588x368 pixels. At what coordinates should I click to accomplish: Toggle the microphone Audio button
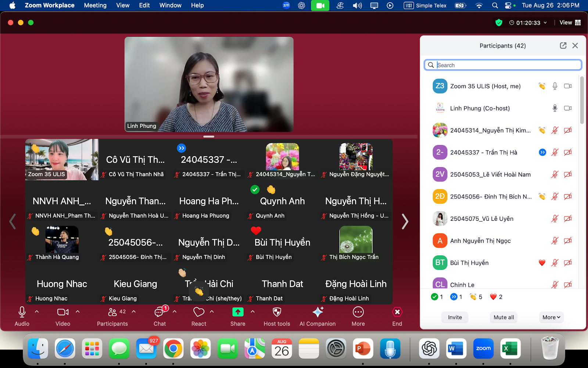22,312
